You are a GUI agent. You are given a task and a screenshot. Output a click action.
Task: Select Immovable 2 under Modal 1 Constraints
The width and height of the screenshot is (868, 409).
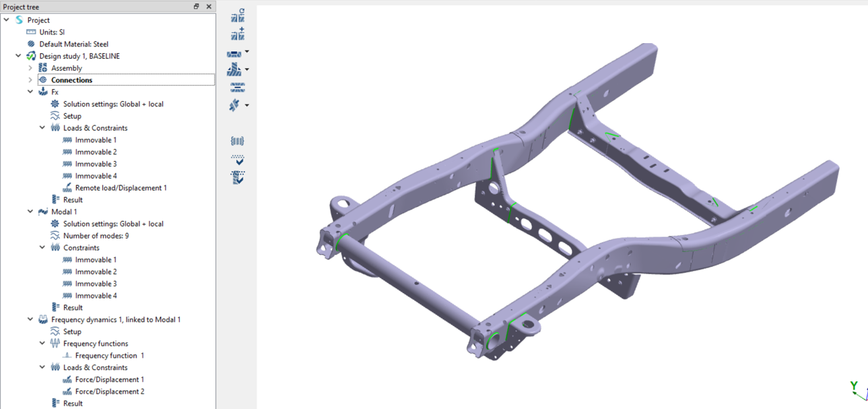pos(96,272)
